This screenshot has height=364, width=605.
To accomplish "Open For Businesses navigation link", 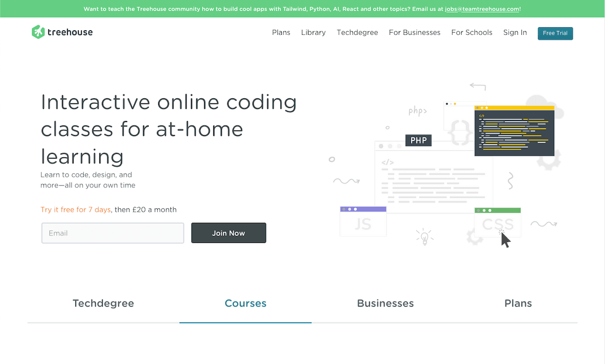I will coord(414,32).
